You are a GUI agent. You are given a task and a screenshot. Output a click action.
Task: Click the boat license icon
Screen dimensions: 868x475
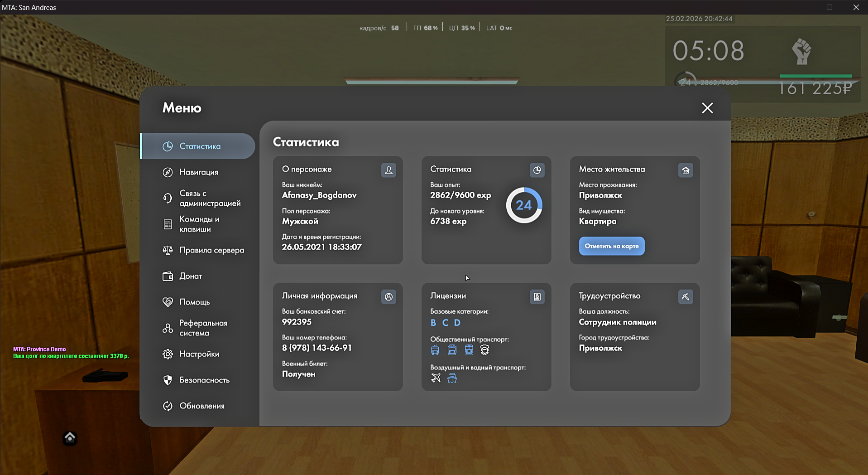pyautogui.click(x=452, y=378)
